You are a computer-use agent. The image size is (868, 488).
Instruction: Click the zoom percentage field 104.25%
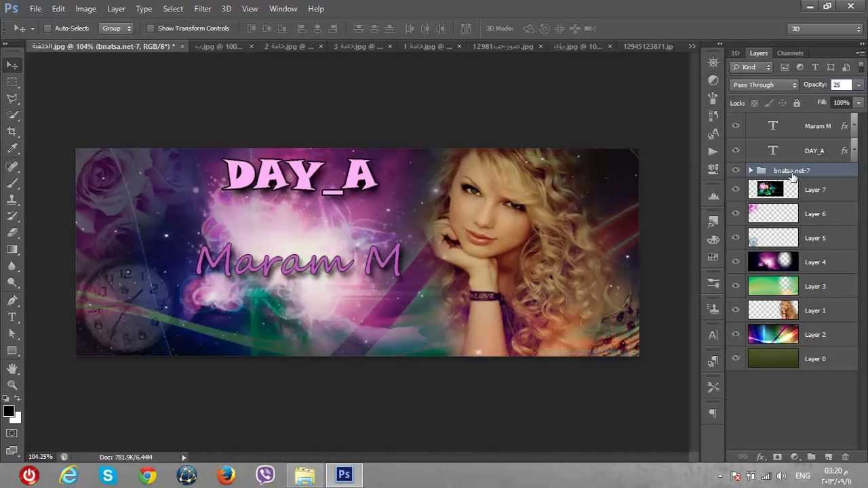tap(41, 457)
